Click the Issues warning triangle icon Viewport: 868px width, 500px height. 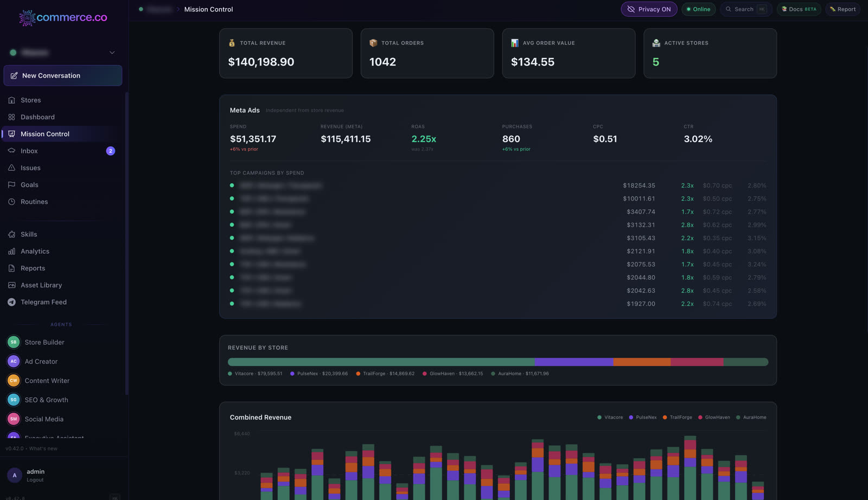coord(11,168)
